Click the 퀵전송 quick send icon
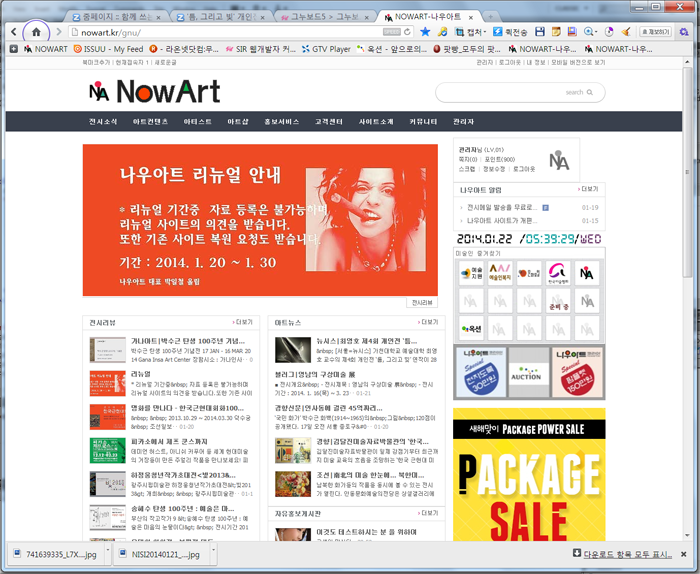Screen dimensions: 700x574 coord(497,32)
